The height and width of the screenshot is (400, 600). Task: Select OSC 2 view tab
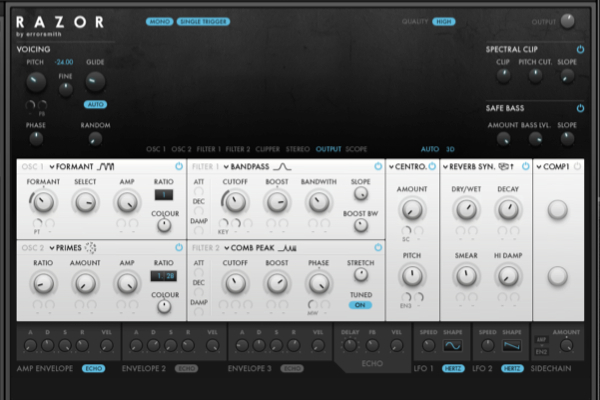point(181,149)
